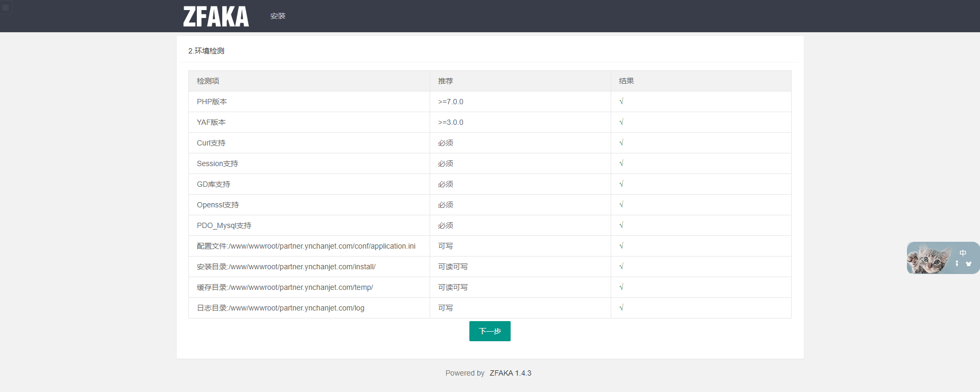Click the >=3.0.0 recommended value
The height and width of the screenshot is (392, 980).
pyautogui.click(x=451, y=122)
